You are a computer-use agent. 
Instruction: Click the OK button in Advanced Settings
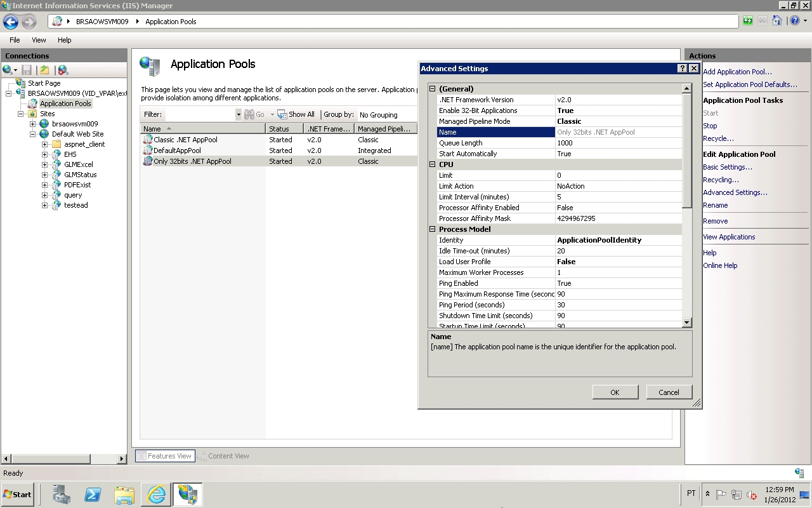[614, 392]
